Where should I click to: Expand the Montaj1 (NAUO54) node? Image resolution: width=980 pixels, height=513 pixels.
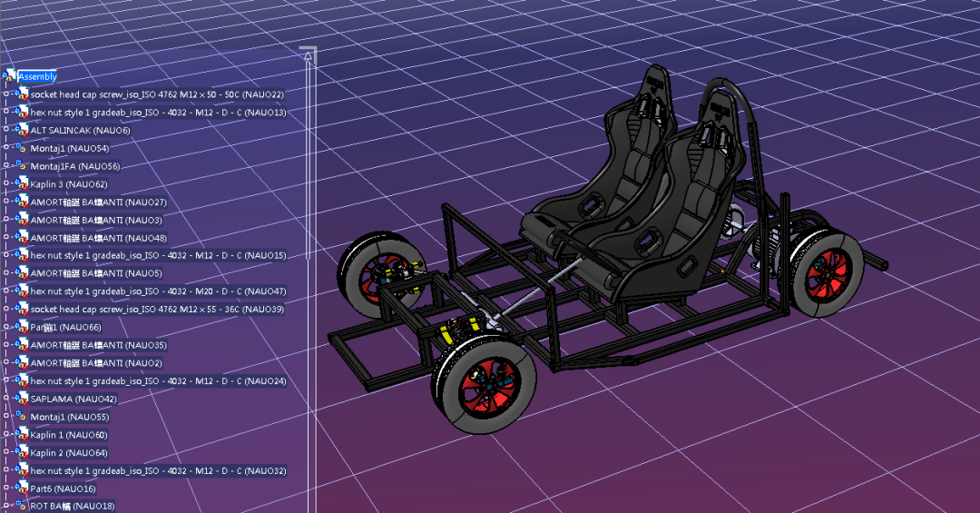[6, 148]
